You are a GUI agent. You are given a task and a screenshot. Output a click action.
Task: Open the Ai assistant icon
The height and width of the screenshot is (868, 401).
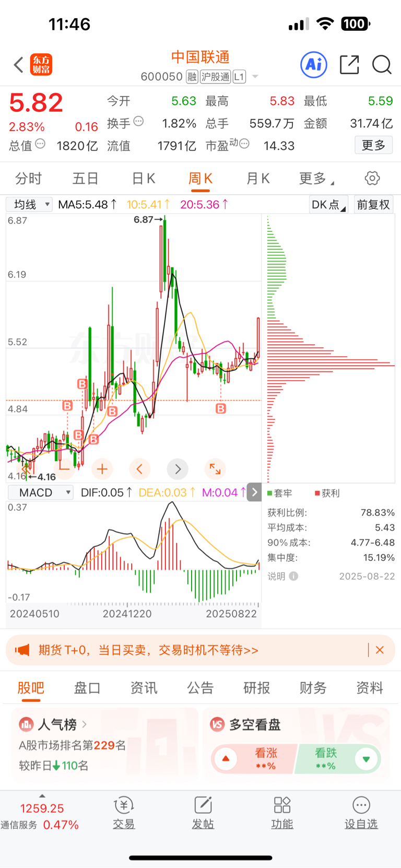pyautogui.click(x=314, y=65)
